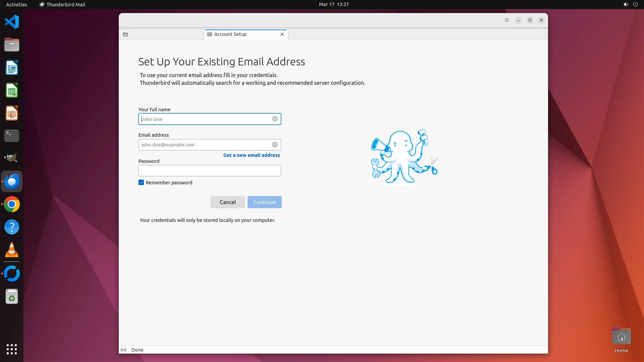Click Get a new email address link
This screenshot has height=362, width=644.
pyautogui.click(x=251, y=155)
